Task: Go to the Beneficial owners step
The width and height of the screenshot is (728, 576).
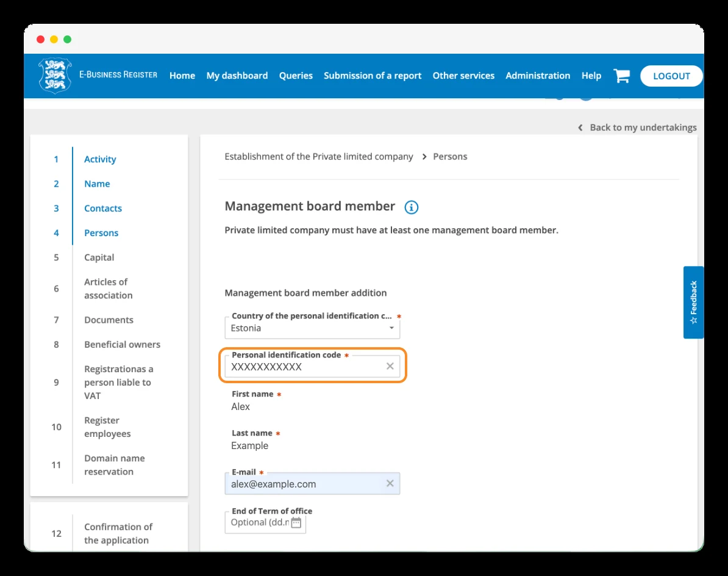Action: (122, 344)
